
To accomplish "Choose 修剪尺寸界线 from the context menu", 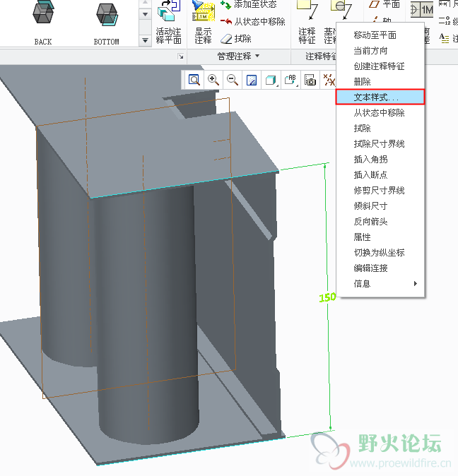I will click(380, 191).
